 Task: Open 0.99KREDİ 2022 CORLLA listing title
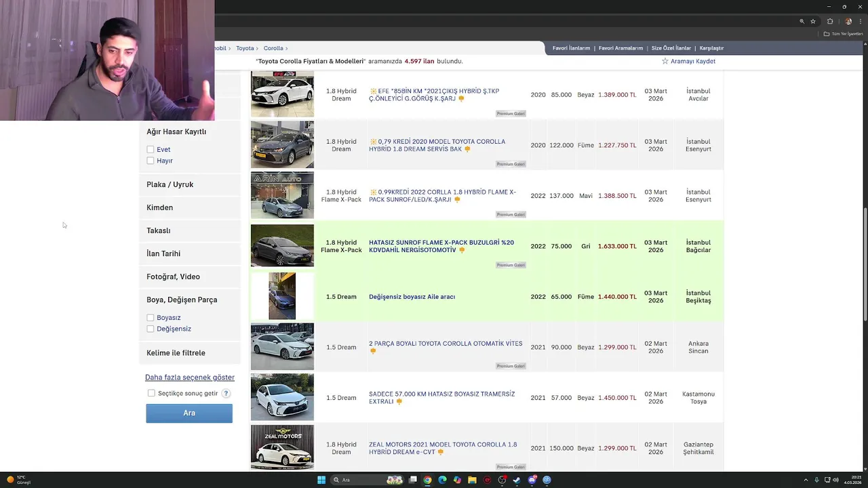tap(442, 196)
